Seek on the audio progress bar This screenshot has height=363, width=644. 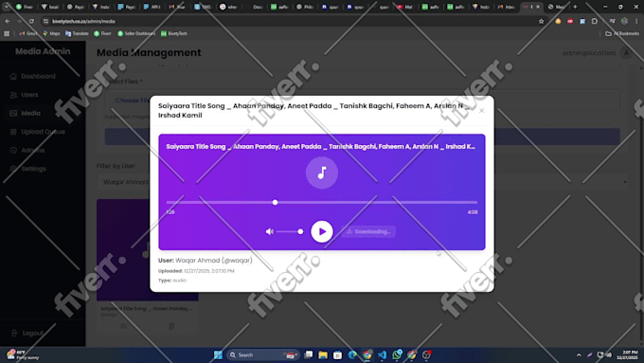322,202
